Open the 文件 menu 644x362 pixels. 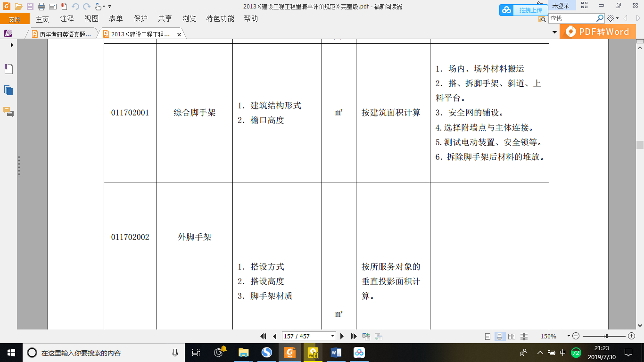(15, 19)
